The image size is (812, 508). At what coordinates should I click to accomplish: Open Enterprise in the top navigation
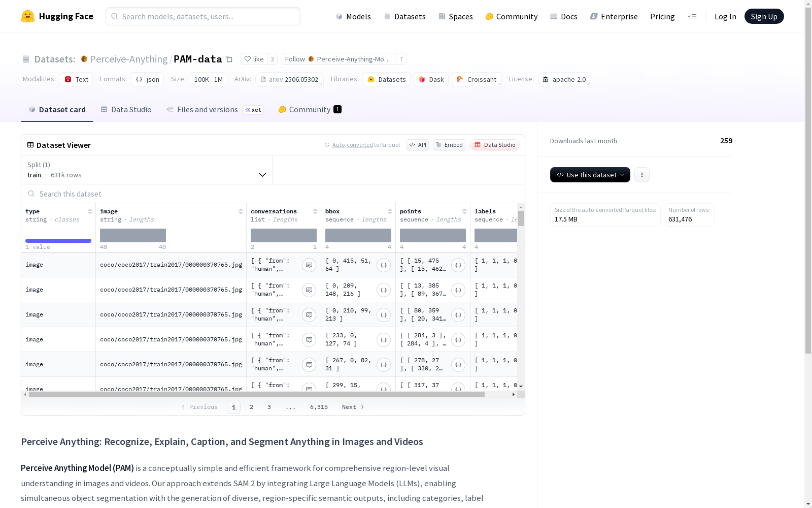tap(614, 16)
